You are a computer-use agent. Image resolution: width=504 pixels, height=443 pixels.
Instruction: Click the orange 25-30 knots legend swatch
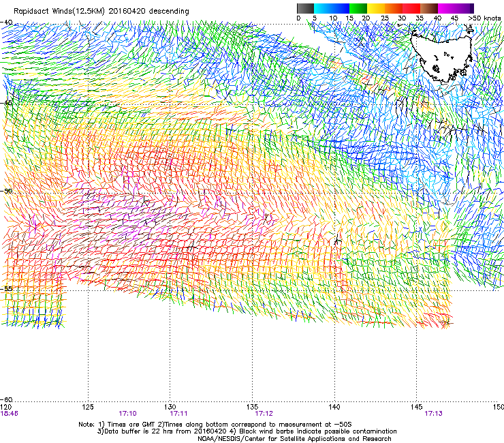[x=394, y=8]
